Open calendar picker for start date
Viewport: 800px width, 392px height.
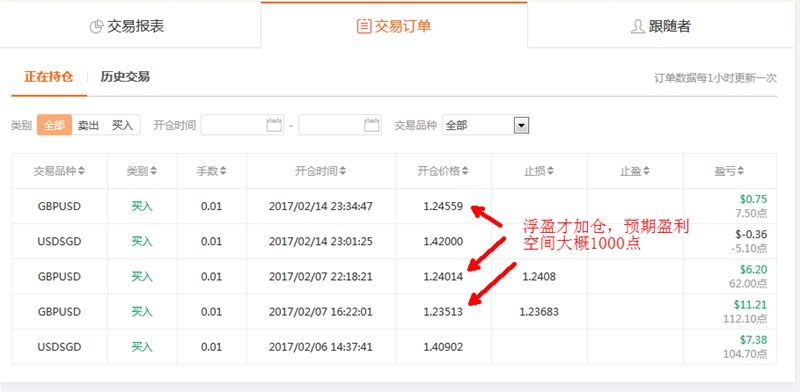pyautogui.click(x=274, y=125)
